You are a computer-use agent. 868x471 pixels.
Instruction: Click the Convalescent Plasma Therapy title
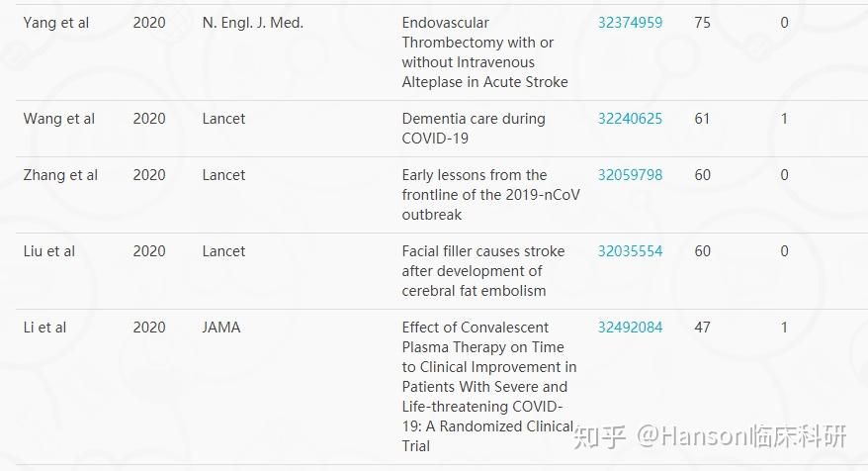coord(489,387)
